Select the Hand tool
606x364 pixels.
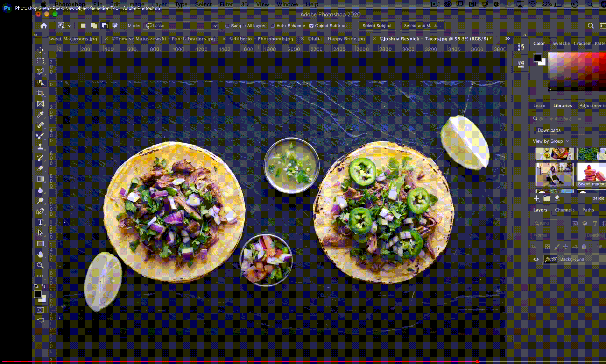pyautogui.click(x=40, y=254)
